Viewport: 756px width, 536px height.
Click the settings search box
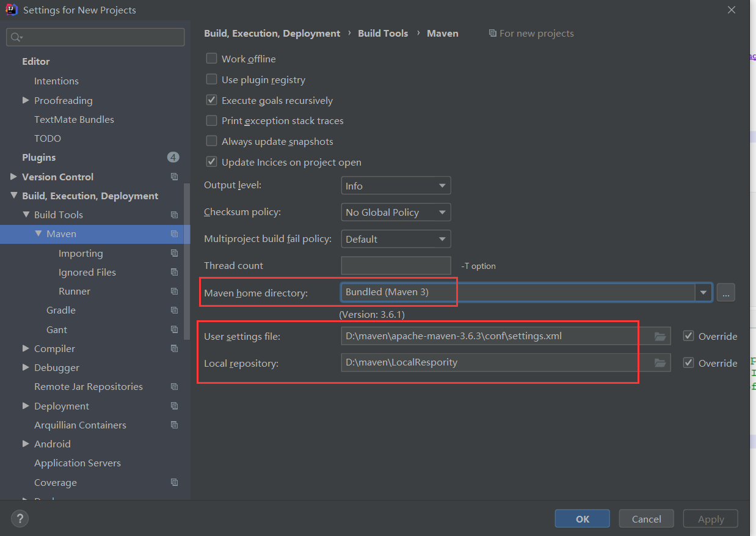point(95,37)
